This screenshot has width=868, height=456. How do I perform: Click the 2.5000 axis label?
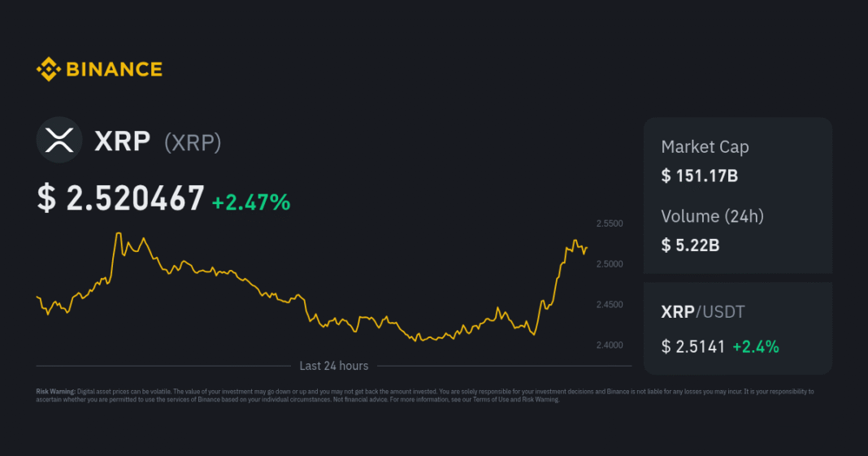pos(610,264)
